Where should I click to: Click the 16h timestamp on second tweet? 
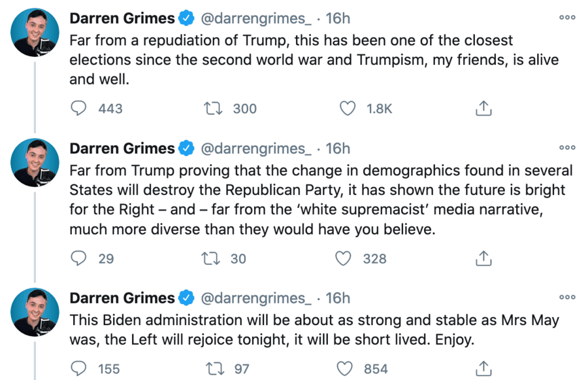point(338,148)
